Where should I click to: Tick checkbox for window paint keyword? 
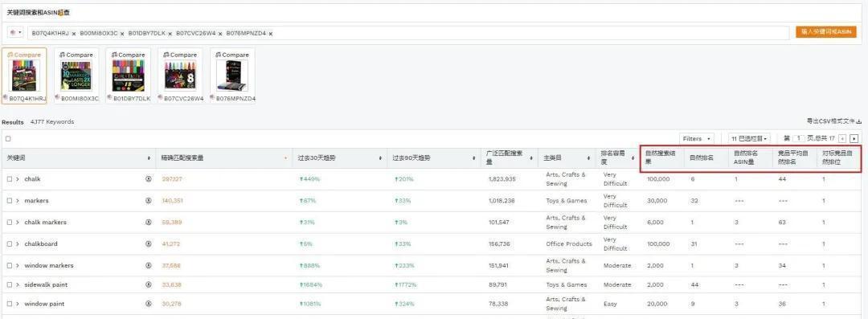[10, 304]
